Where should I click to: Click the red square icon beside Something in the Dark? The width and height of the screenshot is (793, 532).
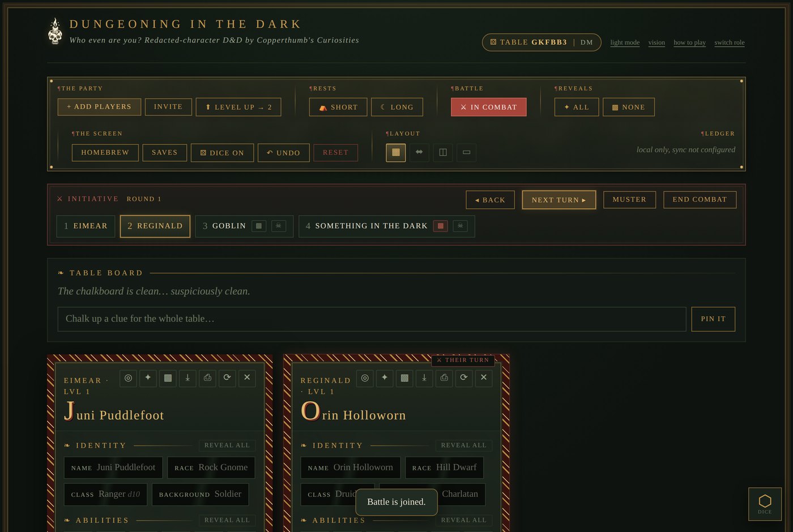coord(441,226)
